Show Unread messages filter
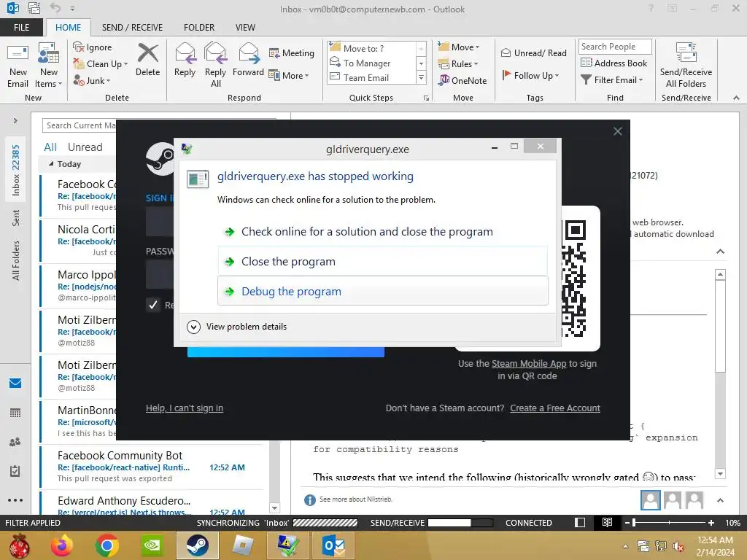Screen dimensions: 747x560 click(x=85, y=147)
